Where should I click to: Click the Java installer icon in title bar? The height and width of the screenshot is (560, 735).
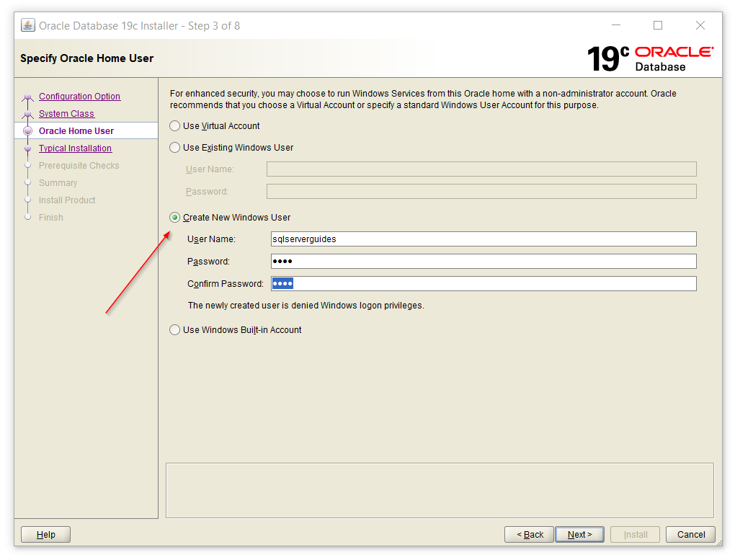pos(28,25)
